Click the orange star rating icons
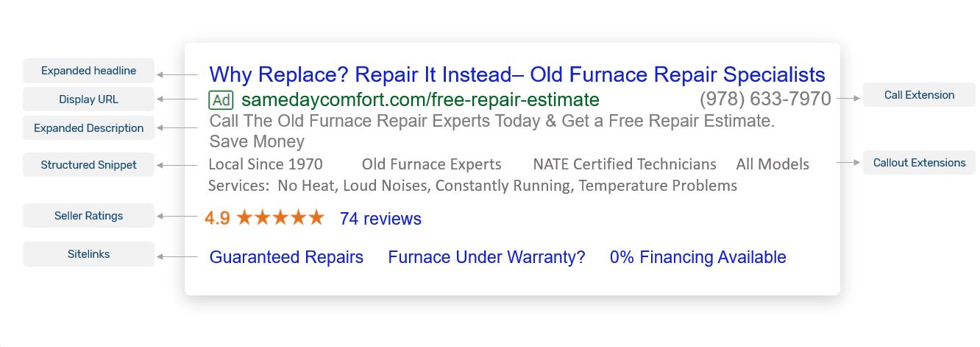Viewport: 980px width, 347px height. tap(280, 218)
